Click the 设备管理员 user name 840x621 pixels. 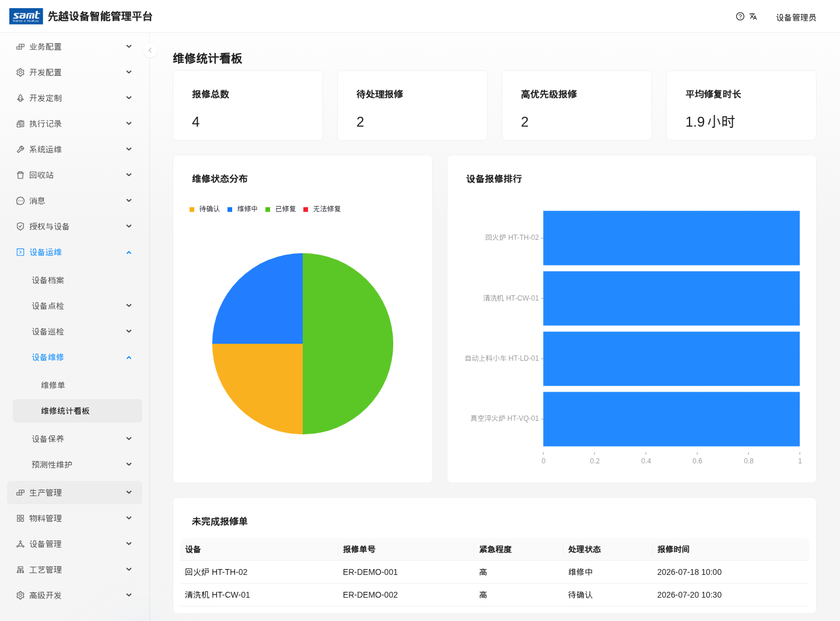coord(796,18)
